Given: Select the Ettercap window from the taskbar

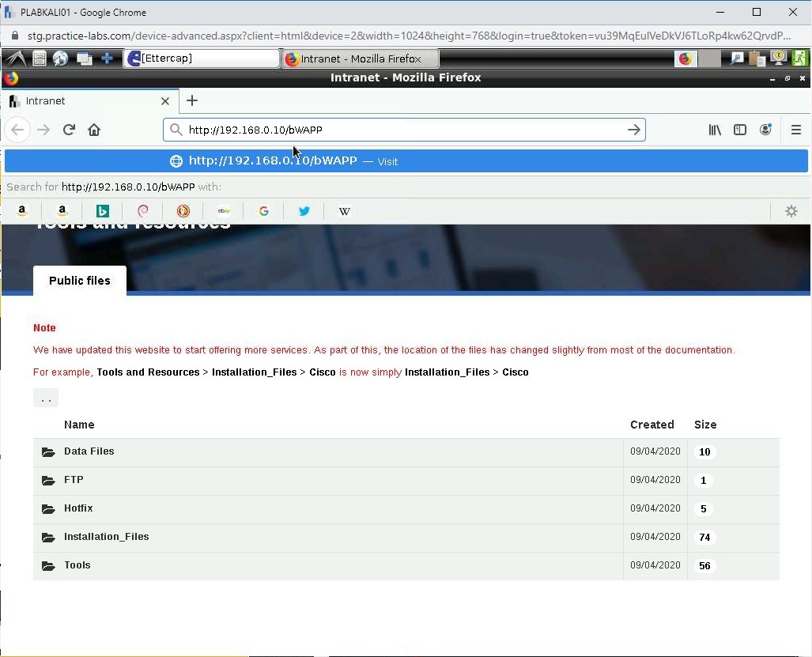Looking at the screenshot, I should click(200, 59).
